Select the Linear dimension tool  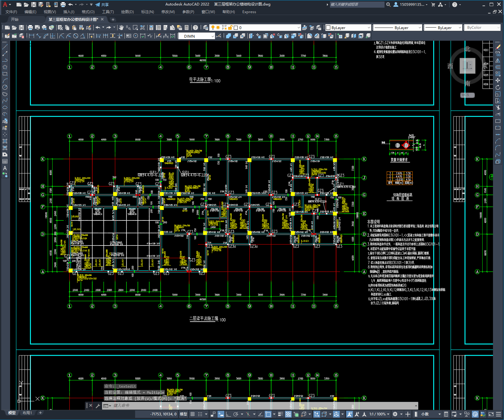(31, 36)
